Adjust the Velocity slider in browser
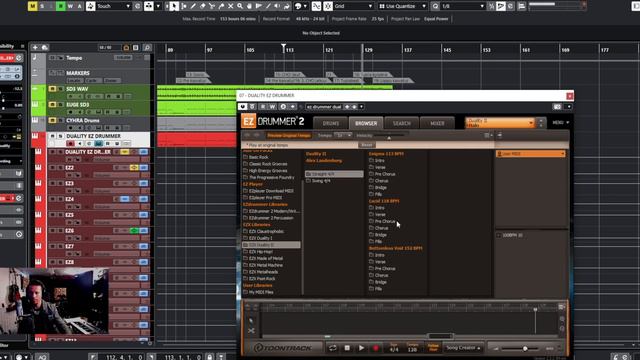 [x=389, y=136]
